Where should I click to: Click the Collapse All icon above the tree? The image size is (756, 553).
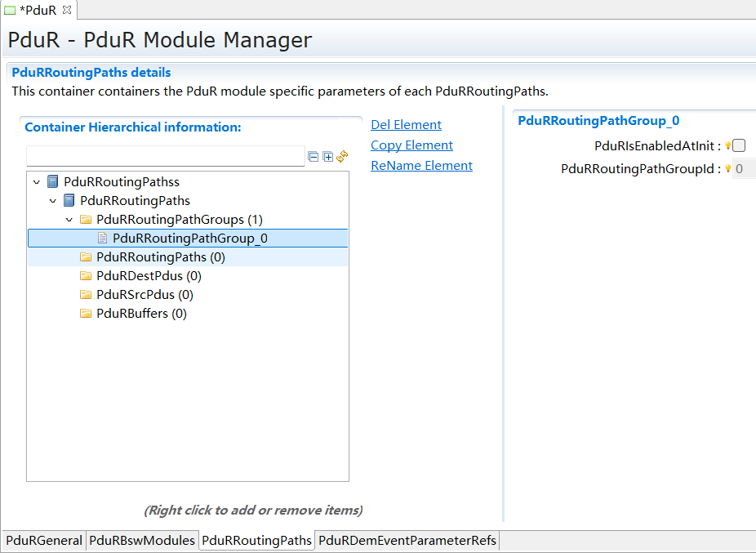click(x=314, y=156)
